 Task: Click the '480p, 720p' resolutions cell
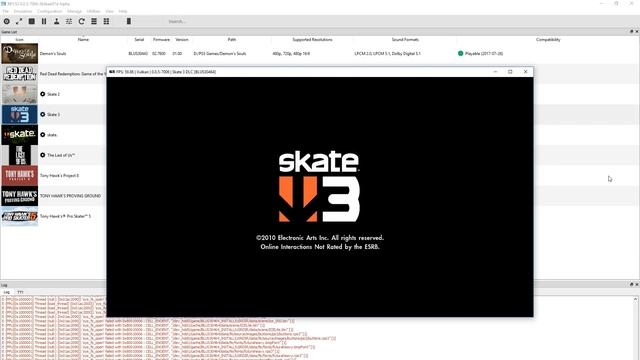tap(291, 53)
